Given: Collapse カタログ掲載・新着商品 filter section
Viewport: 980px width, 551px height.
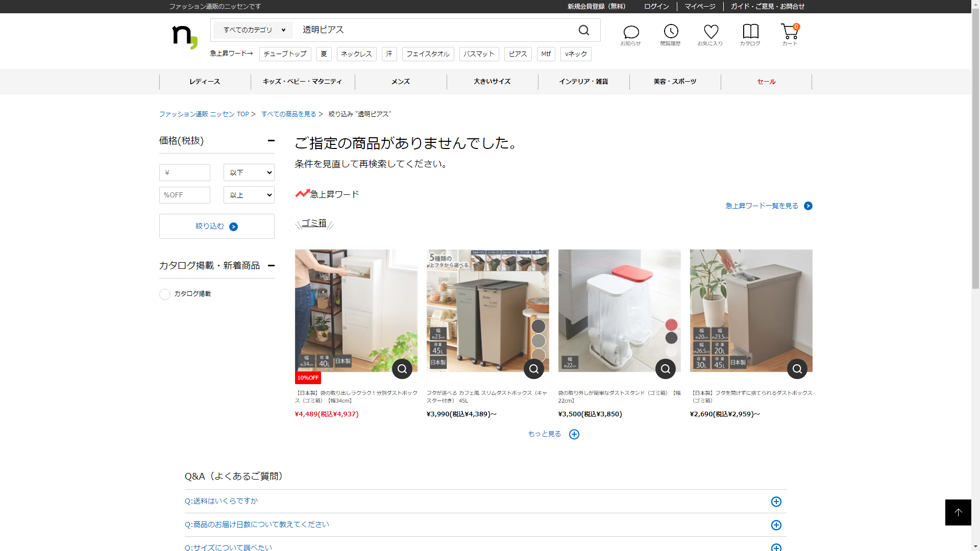Looking at the screenshot, I should [271, 265].
